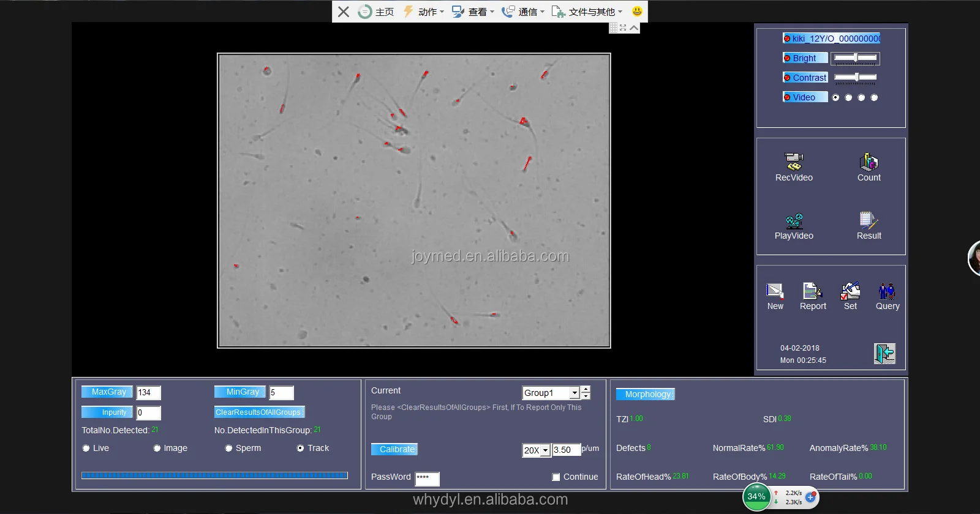Launch PlayVideo from the side panel
980x514 pixels.
click(794, 221)
